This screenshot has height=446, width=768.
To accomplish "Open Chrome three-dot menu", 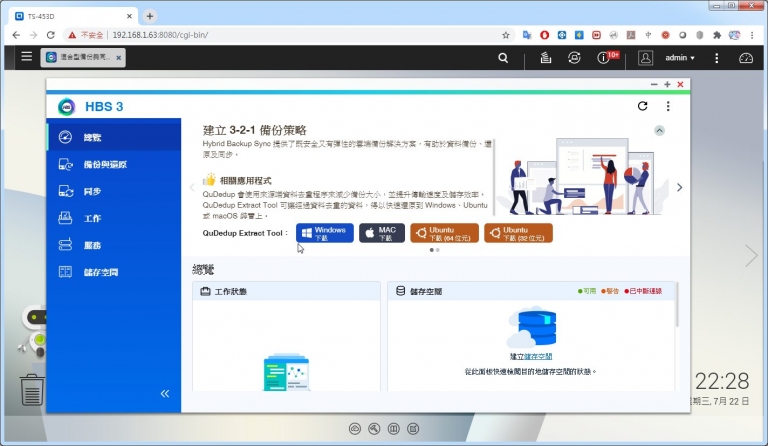I will (x=752, y=35).
